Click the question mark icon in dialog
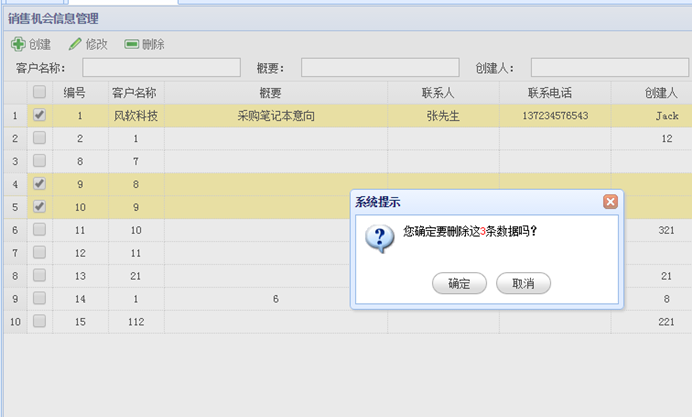The image size is (692, 417). point(380,239)
